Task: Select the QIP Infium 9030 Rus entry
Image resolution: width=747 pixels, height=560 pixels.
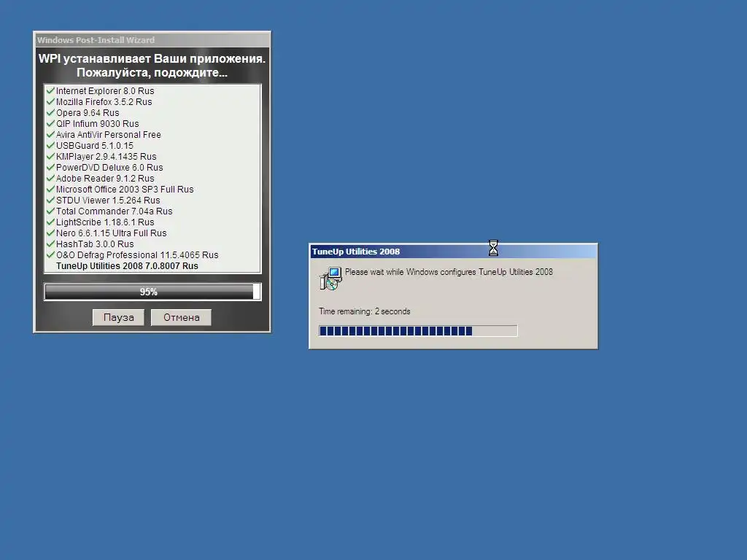Action: (98, 124)
